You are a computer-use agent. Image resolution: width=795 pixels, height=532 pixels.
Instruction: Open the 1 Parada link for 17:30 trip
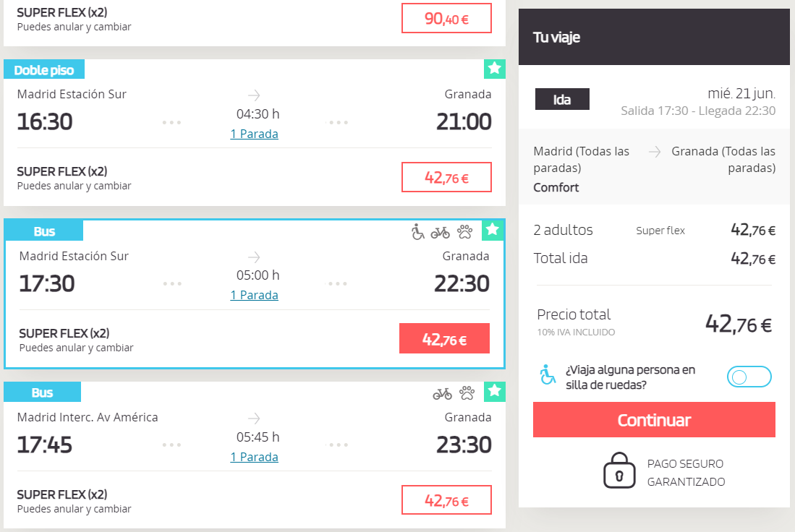[x=254, y=295]
